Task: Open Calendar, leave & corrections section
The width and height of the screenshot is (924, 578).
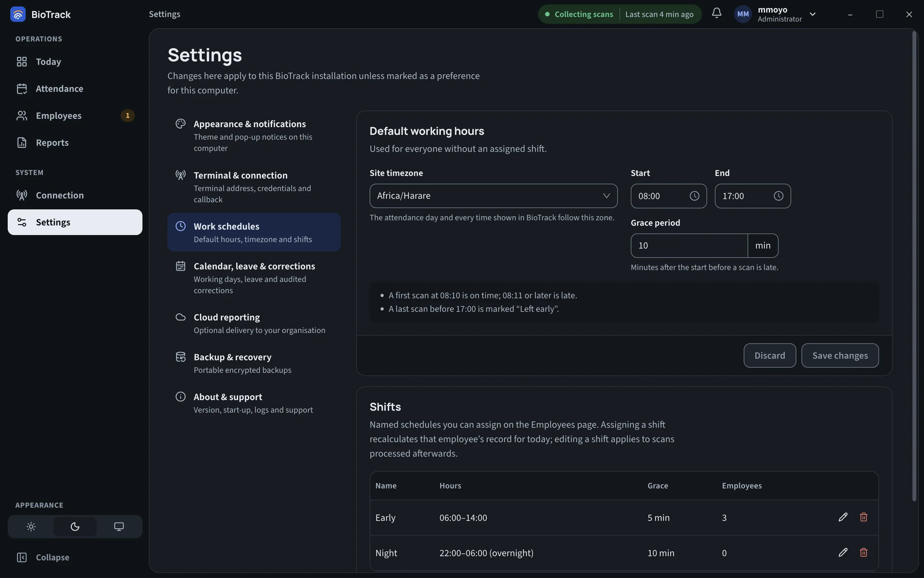Action: 254,278
